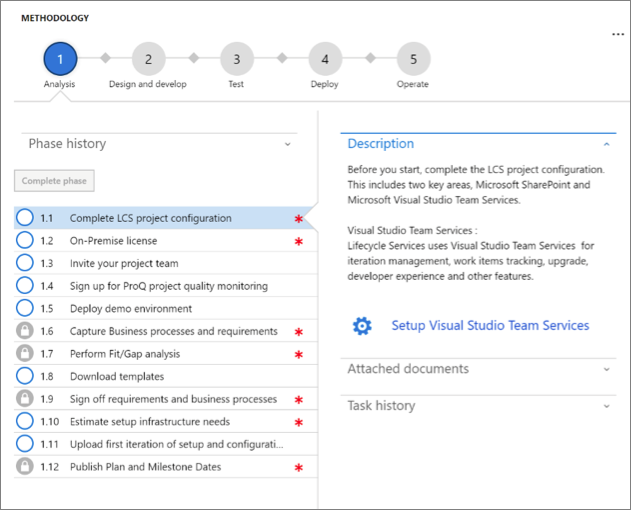Screen dimensions: 631x510
Task: Click milestone diamond between phases 4 and 5
Action: pos(371,58)
